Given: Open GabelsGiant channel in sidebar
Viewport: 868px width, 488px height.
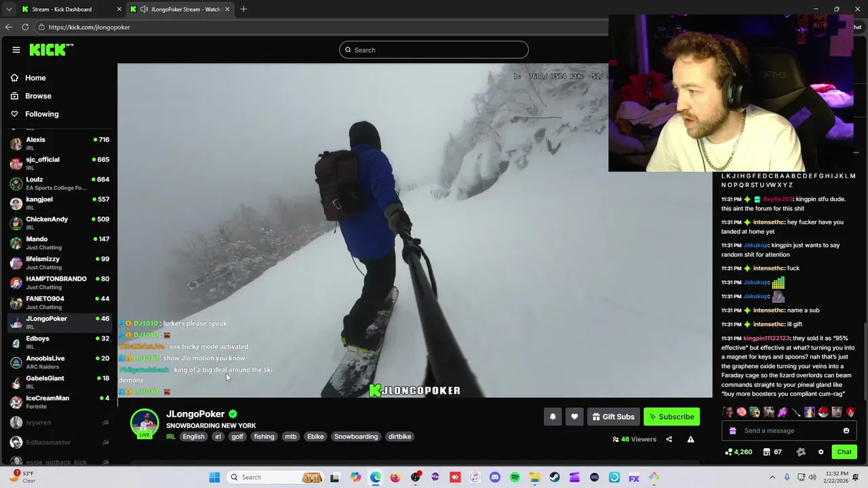Looking at the screenshot, I should point(59,382).
